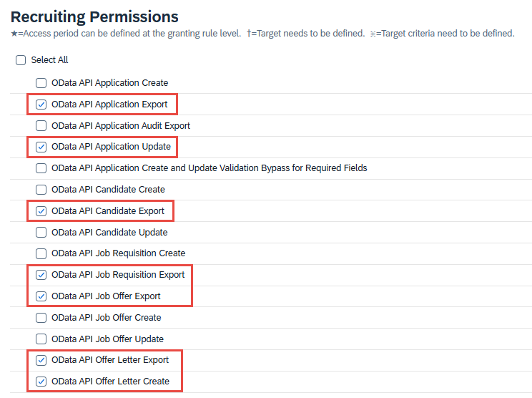Screen dimensions: 532x398
Task: Enable OData API Job Offer Update
Action: pyautogui.click(x=41, y=339)
